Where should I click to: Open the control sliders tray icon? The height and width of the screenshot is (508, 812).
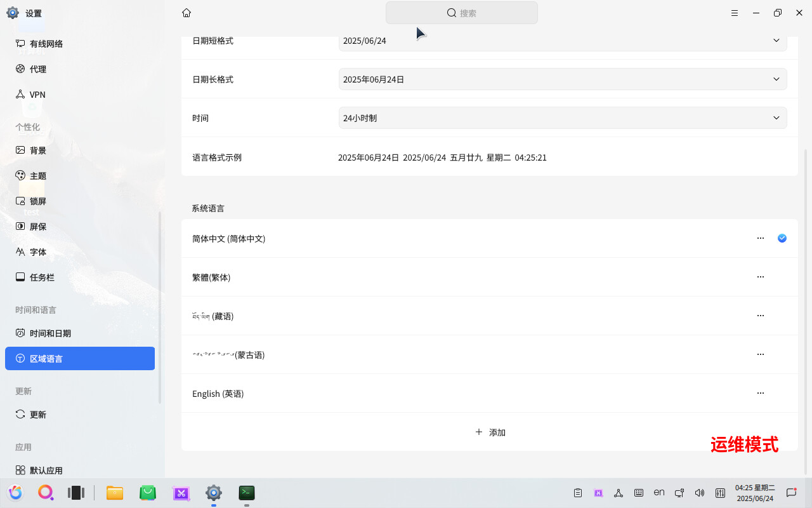coord(720,493)
